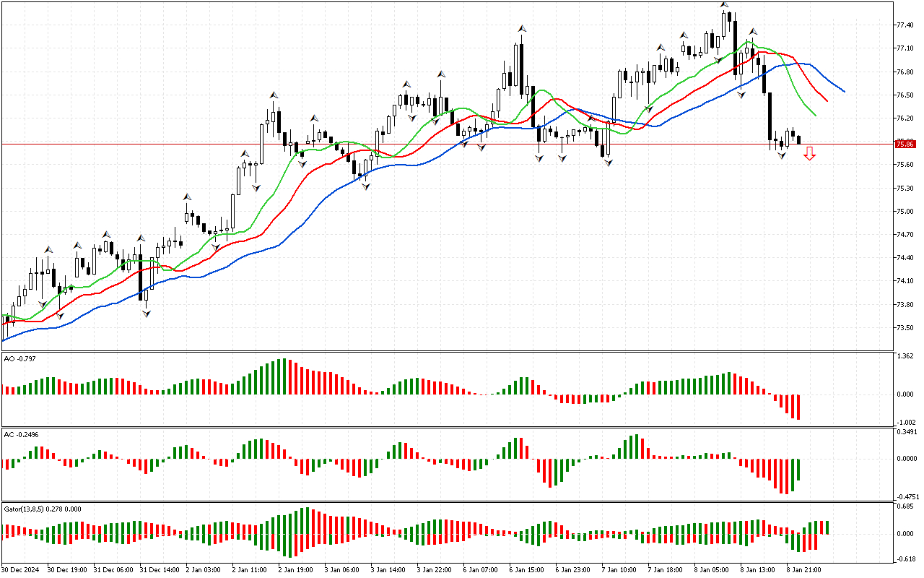The image size is (924, 578).
Task: Click the 75.30 price scale value
Action: point(904,189)
